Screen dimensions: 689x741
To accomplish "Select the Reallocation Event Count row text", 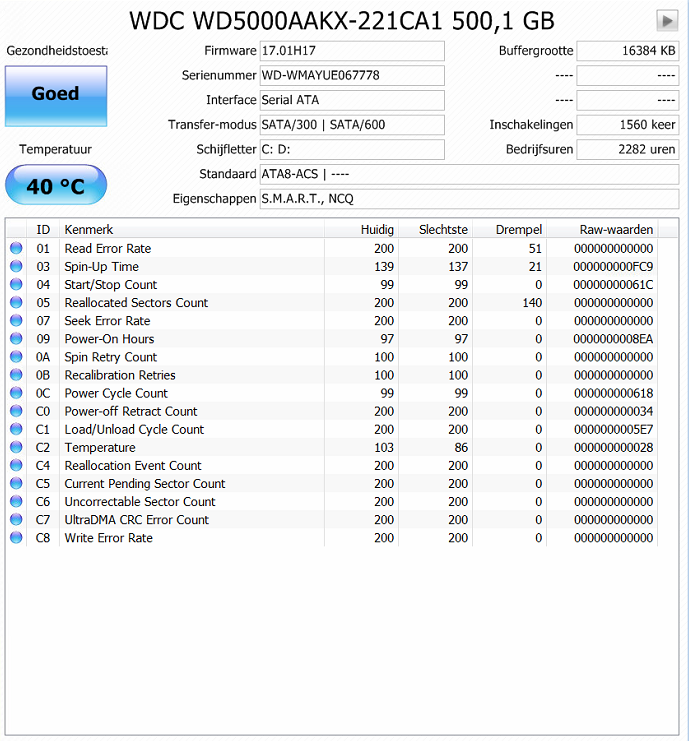I will click(x=133, y=465).
